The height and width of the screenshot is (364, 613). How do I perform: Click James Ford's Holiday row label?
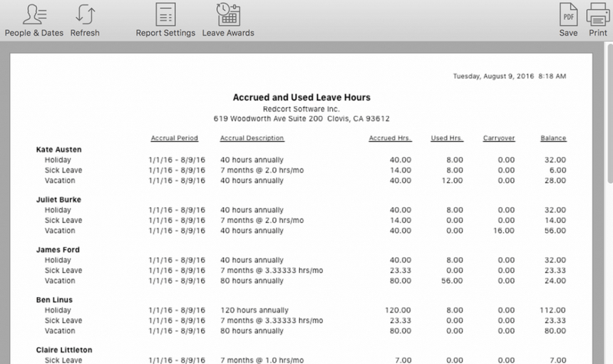pos(58,260)
